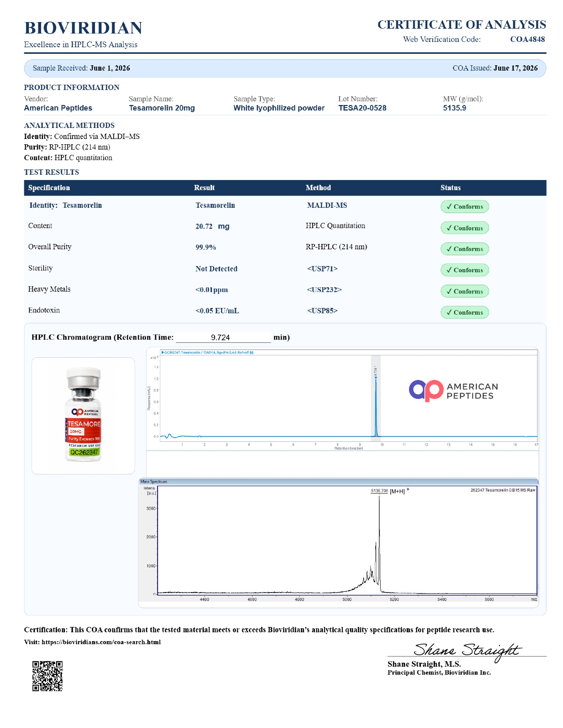
Task: Click the American Peptides logo in chromatogram
Action: point(453,391)
